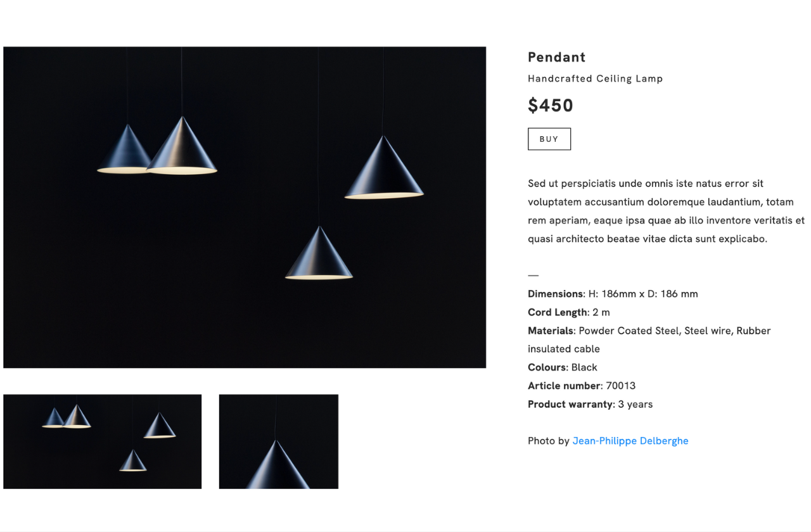Open the Jean-Philippe Delberghe photographer link
The image size is (811, 532).
point(630,441)
